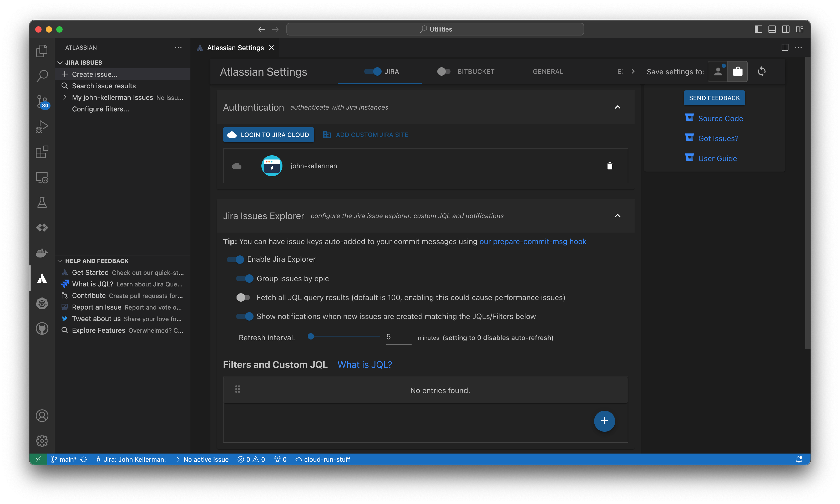The image size is (840, 504).
Task: Click LOGIN TO JIRA CLOUD
Action: pyautogui.click(x=268, y=135)
